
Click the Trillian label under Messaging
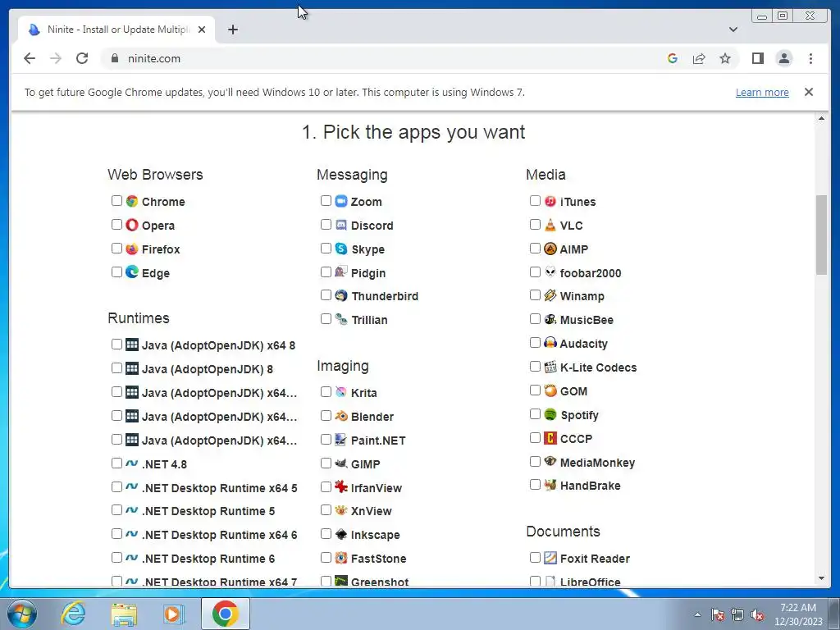[369, 320]
